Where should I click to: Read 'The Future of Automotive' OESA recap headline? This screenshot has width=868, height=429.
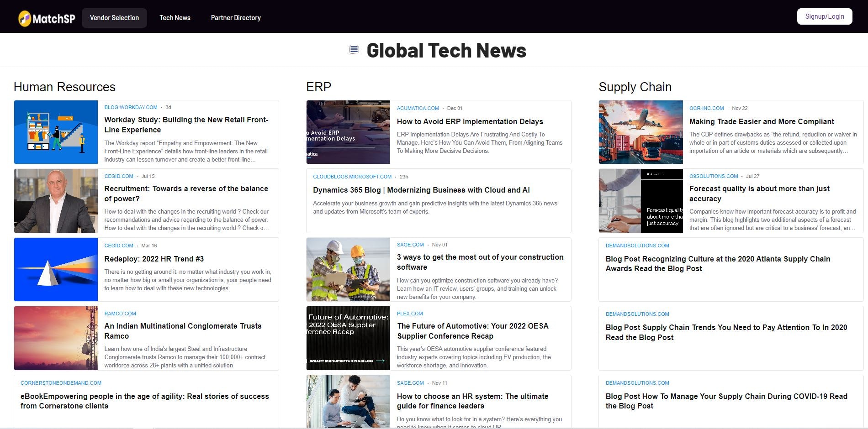473,331
